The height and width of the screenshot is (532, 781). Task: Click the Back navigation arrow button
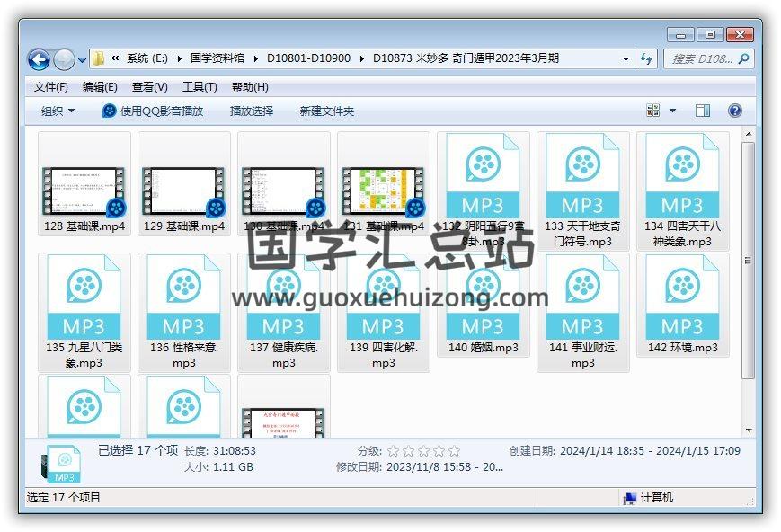pyautogui.click(x=39, y=59)
